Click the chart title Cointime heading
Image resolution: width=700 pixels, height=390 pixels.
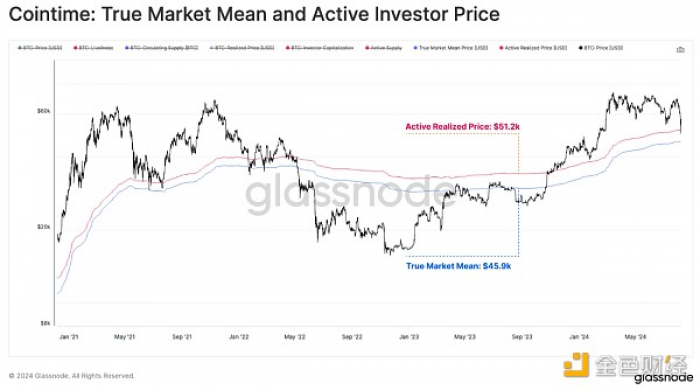tap(254, 14)
